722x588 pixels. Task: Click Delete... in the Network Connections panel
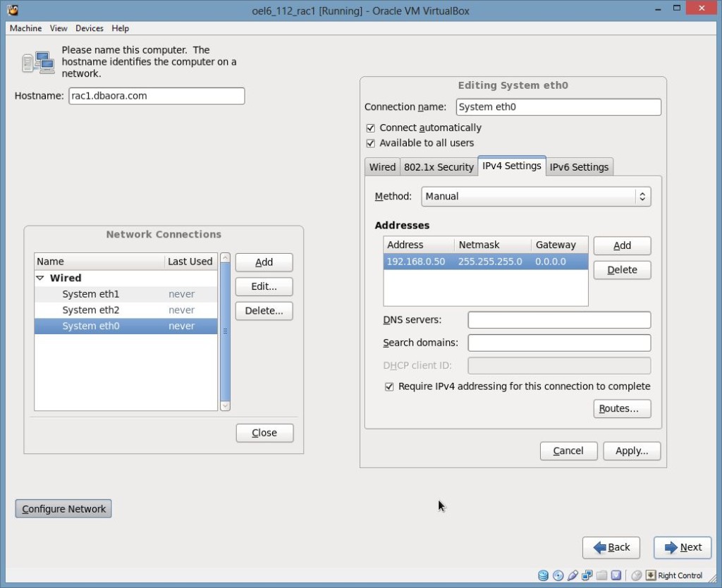pyautogui.click(x=264, y=311)
